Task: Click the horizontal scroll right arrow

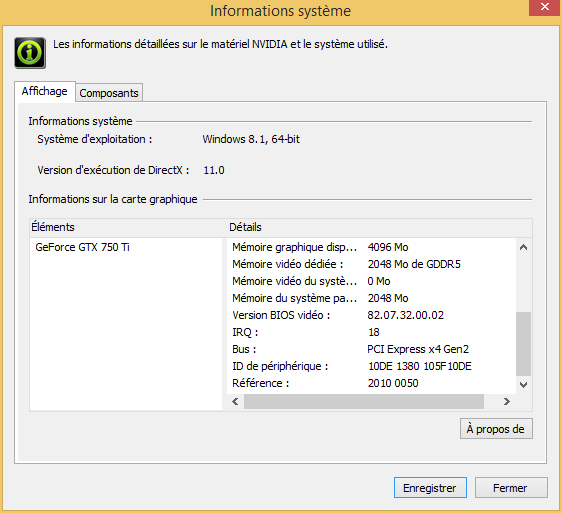Action: [506, 401]
